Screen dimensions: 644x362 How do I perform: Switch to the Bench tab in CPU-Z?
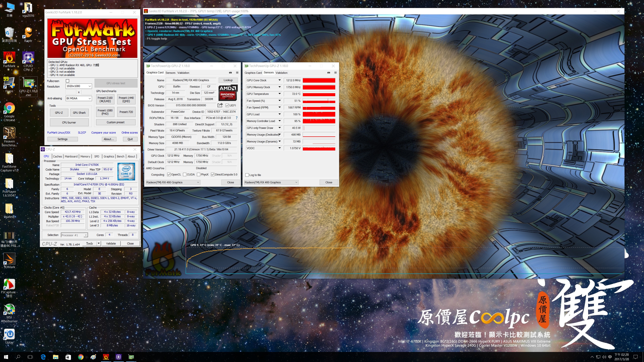pos(121,156)
